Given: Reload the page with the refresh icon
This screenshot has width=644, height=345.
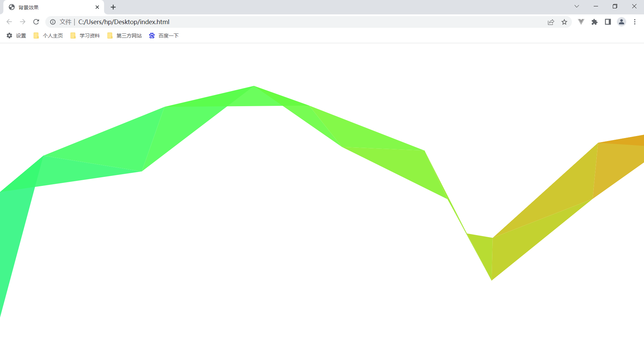Looking at the screenshot, I should 36,22.
